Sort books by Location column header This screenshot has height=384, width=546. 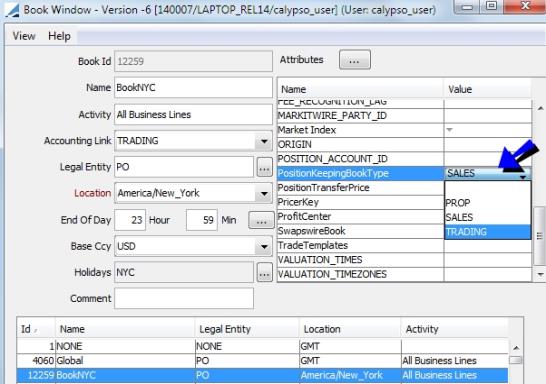point(350,329)
